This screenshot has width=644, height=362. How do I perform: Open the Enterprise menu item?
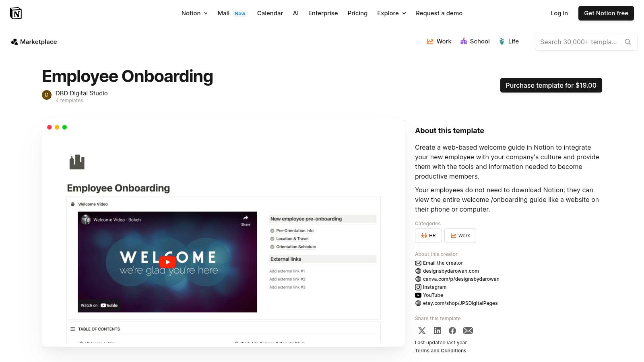pos(323,13)
